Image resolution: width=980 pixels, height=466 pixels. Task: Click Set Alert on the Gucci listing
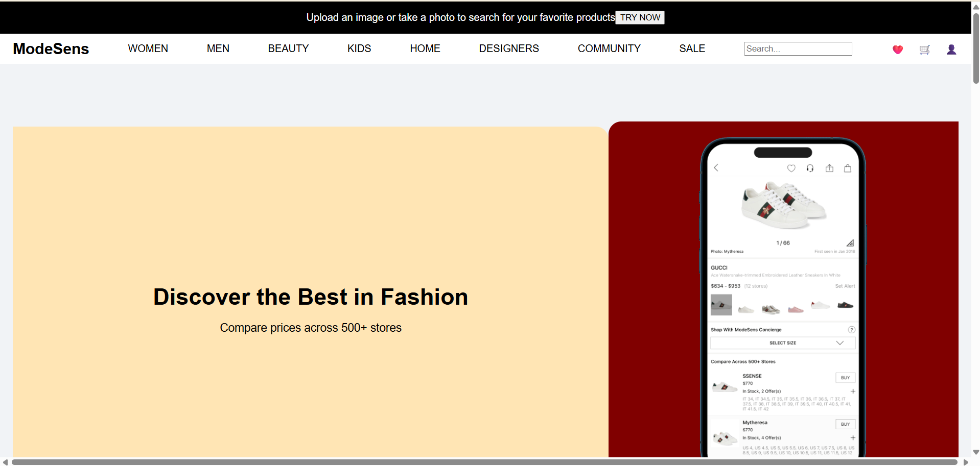(x=846, y=286)
